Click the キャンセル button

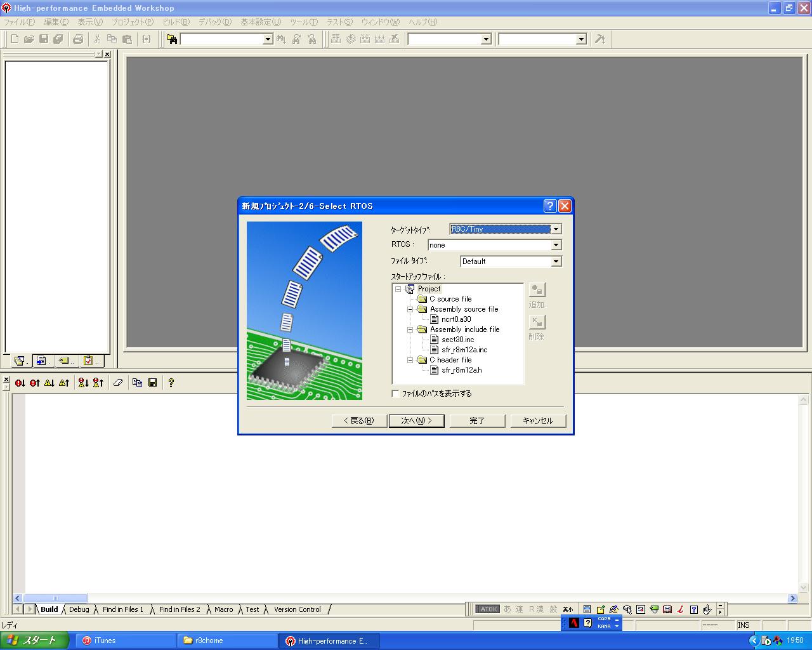coord(537,421)
